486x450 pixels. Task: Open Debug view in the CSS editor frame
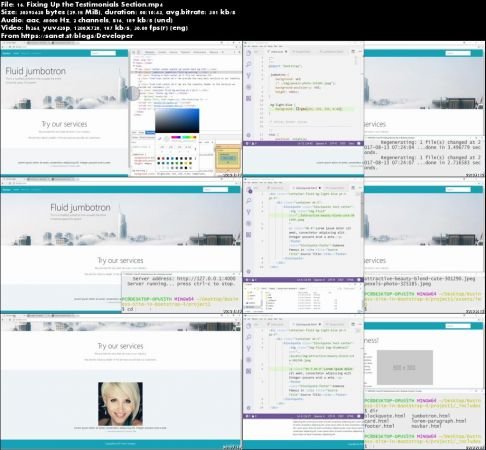(x=248, y=87)
